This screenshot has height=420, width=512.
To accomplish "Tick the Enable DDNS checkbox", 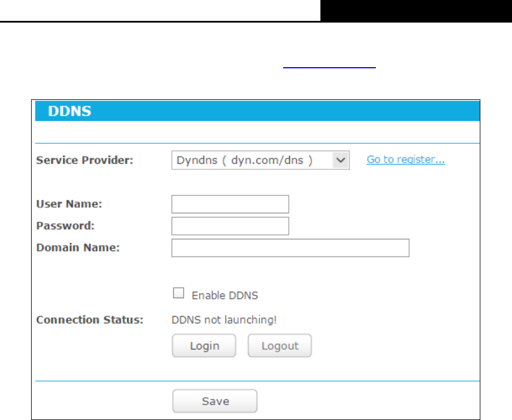I will [x=179, y=293].
